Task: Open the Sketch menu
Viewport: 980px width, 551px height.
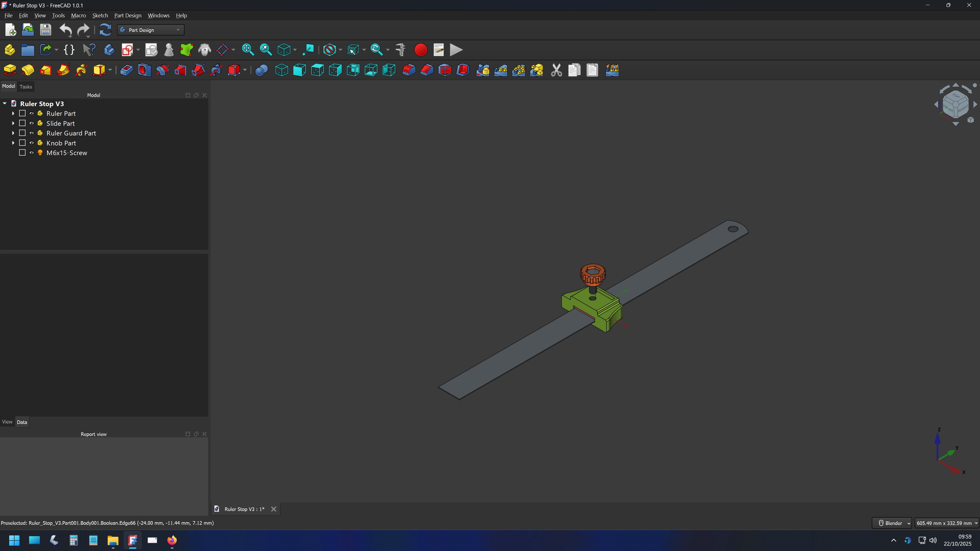Action: 100,16
